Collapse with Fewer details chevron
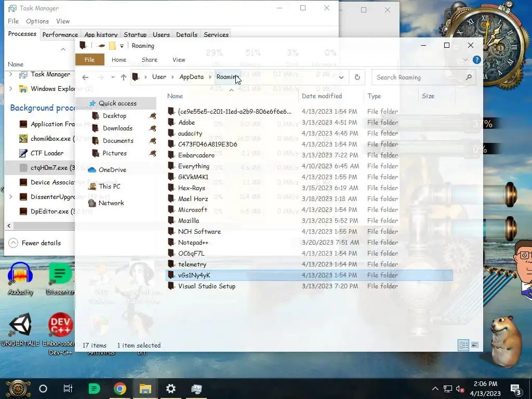This screenshot has width=532, height=399. pyautogui.click(x=13, y=243)
